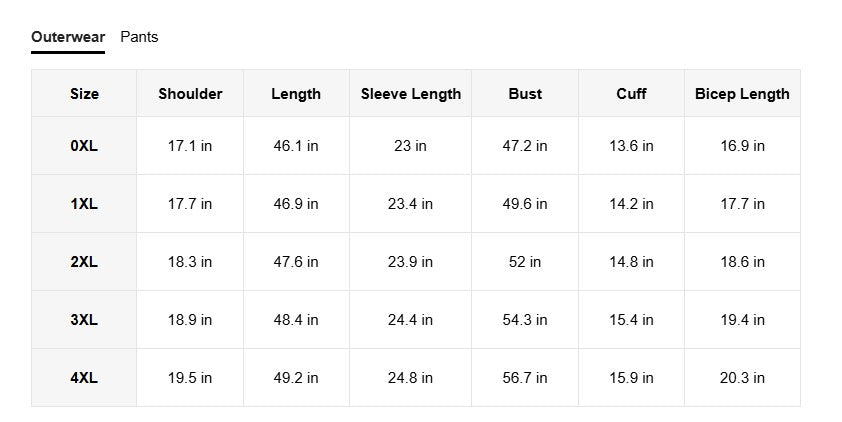Screen dimensions: 842x422
Task: Click the 49.2 in length cell
Action: pyautogui.click(x=296, y=378)
